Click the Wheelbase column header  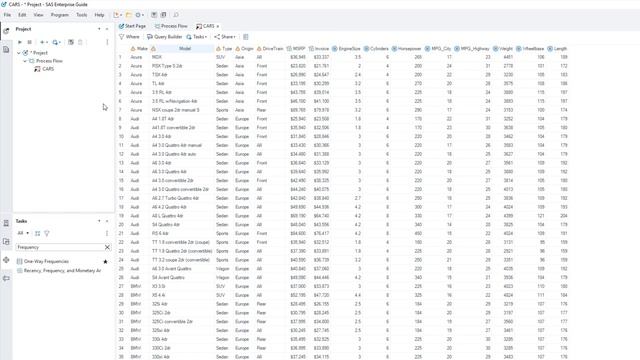530,49
